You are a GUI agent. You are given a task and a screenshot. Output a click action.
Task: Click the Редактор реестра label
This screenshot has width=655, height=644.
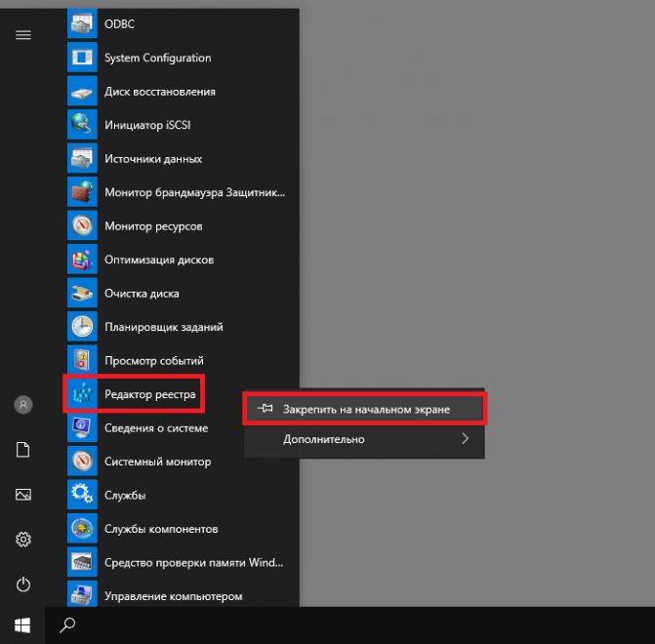coord(150,394)
